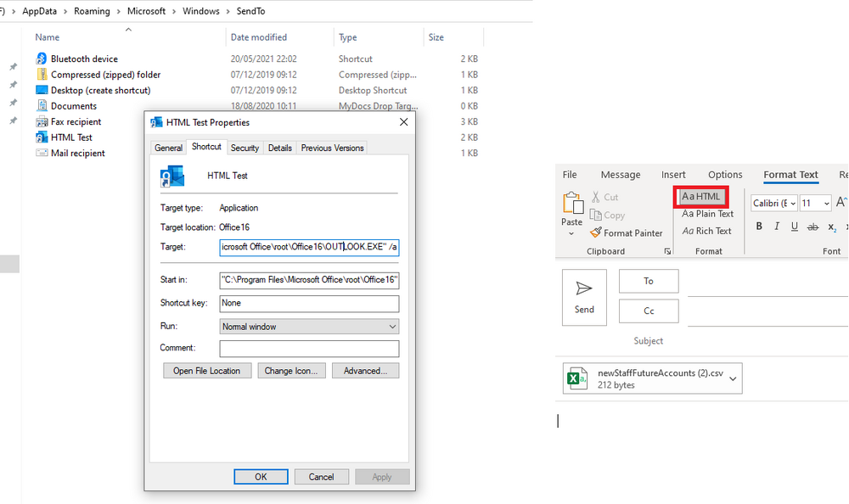Toggle Strikethrough formatting
Image resolution: width=849 pixels, height=504 pixels.
(812, 227)
